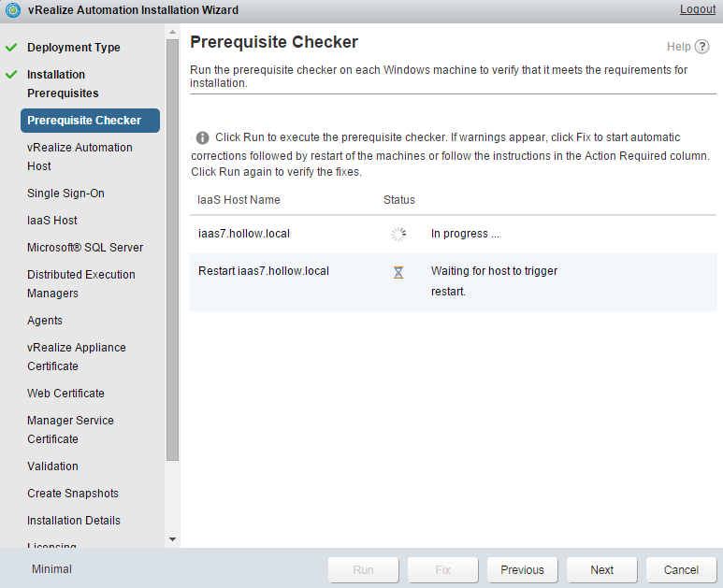The width and height of the screenshot is (723, 588).
Task: Click the green checkmark beside Deployment Type
Action: coord(12,48)
